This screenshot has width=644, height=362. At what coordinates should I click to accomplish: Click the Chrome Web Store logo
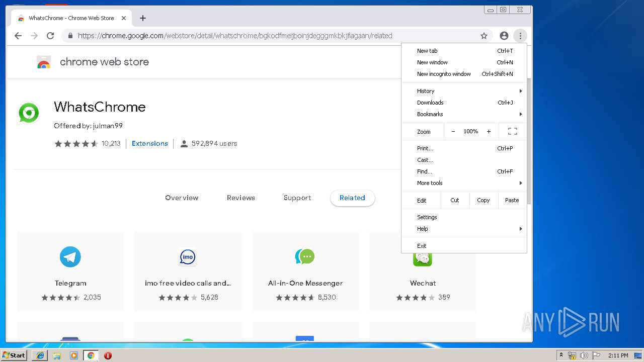44,62
